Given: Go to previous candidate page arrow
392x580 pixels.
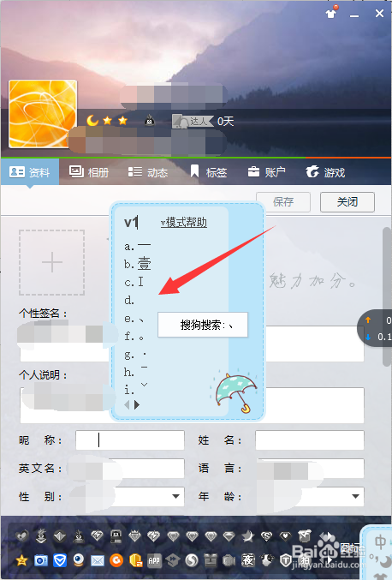Looking at the screenshot, I should coord(127,405).
